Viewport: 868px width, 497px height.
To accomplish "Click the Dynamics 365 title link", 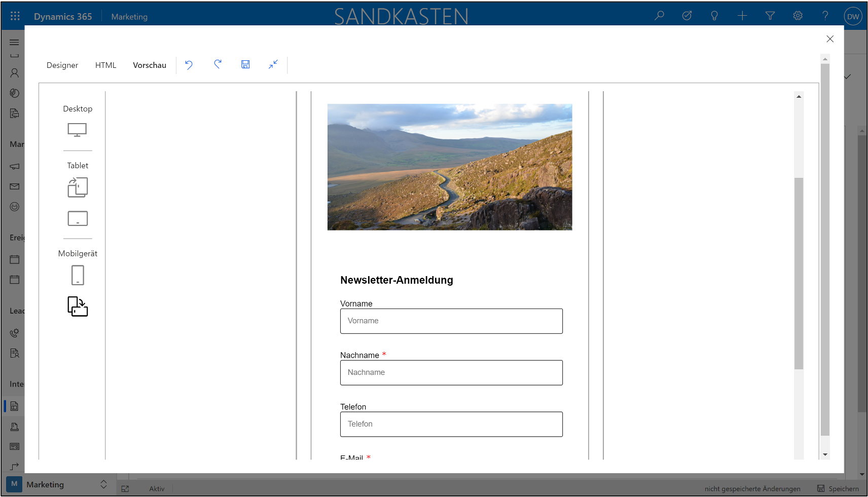I will tap(63, 16).
